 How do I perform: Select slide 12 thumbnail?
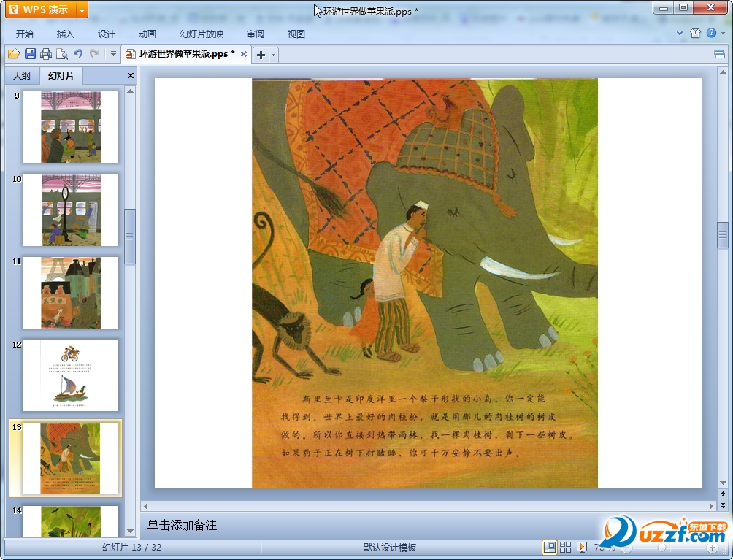pos(71,375)
